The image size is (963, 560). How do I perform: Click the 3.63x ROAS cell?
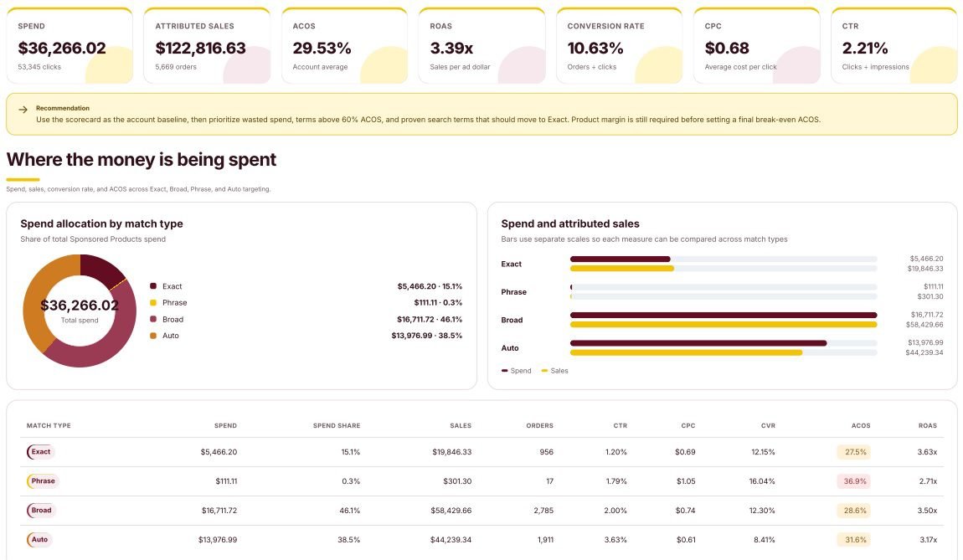(927, 452)
